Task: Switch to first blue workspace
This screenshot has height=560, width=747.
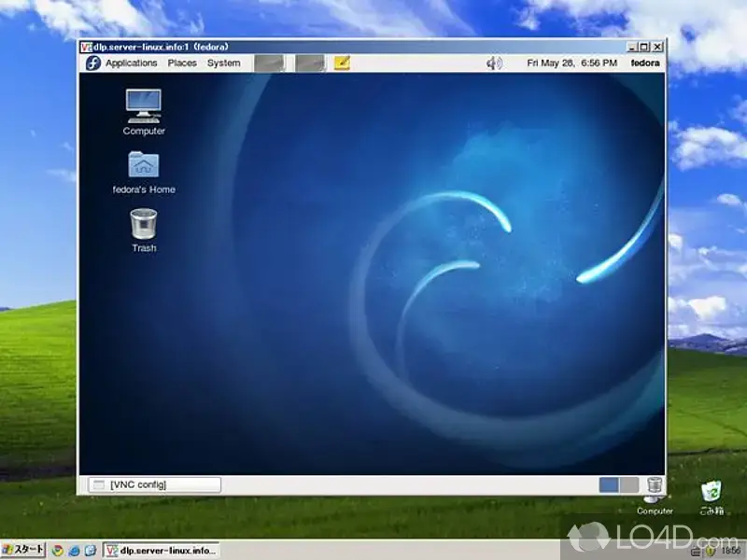Action: point(609,485)
